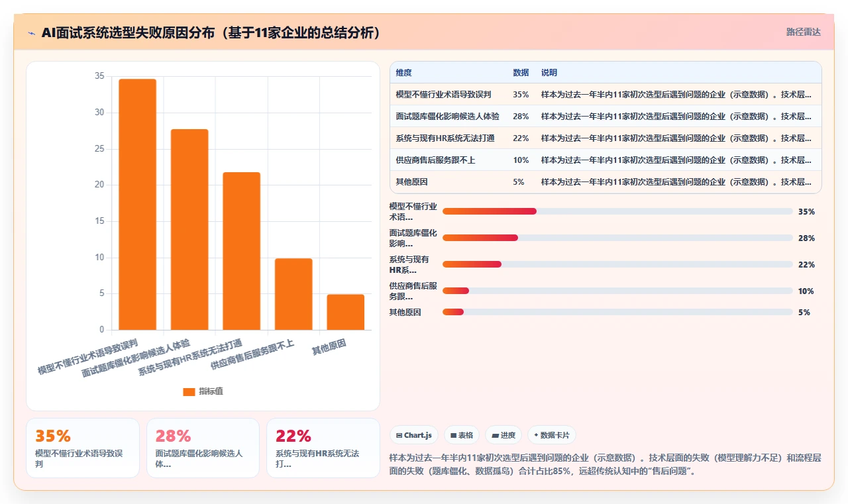Click the y-axis value 35
The image size is (848, 504).
tap(99, 76)
